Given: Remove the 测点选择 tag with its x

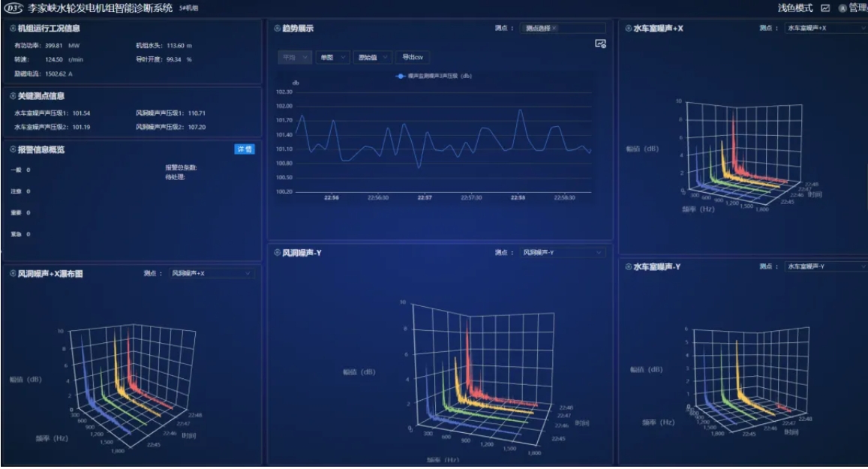Looking at the screenshot, I should coord(554,29).
